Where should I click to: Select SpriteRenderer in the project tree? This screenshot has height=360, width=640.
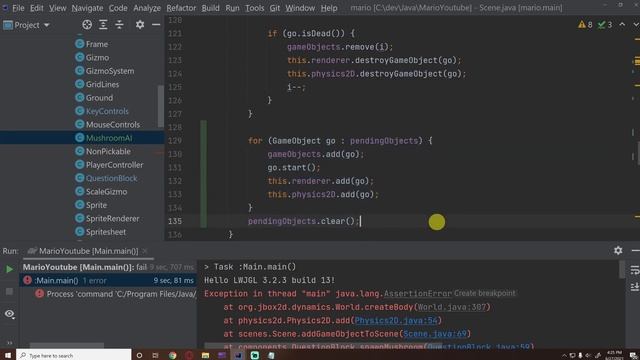point(112,218)
